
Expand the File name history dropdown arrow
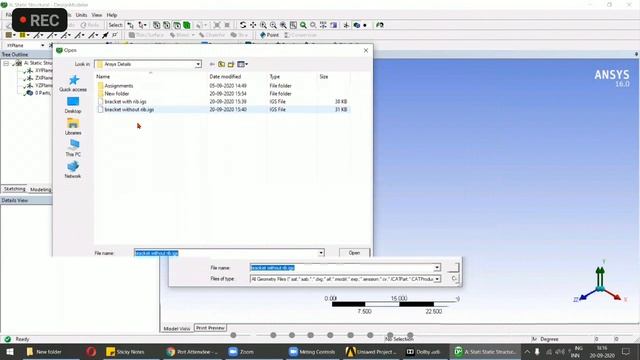pyautogui.click(x=321, y=253)
